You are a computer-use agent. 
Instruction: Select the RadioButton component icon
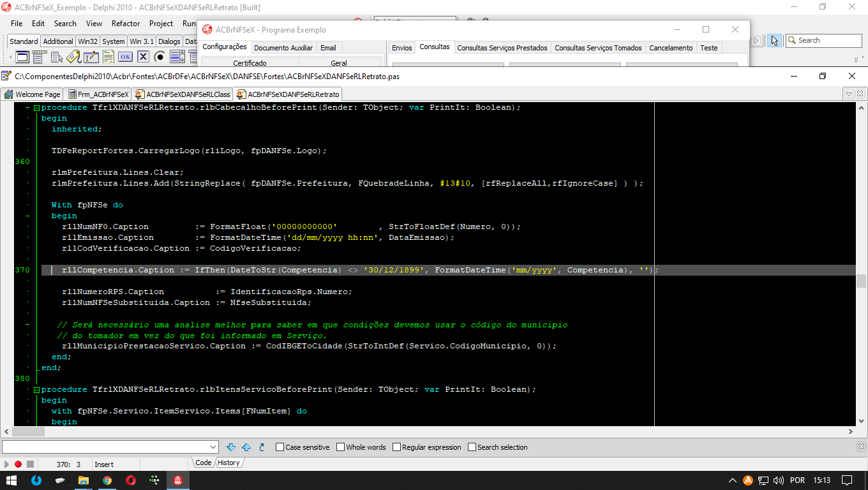pos(160,57)
